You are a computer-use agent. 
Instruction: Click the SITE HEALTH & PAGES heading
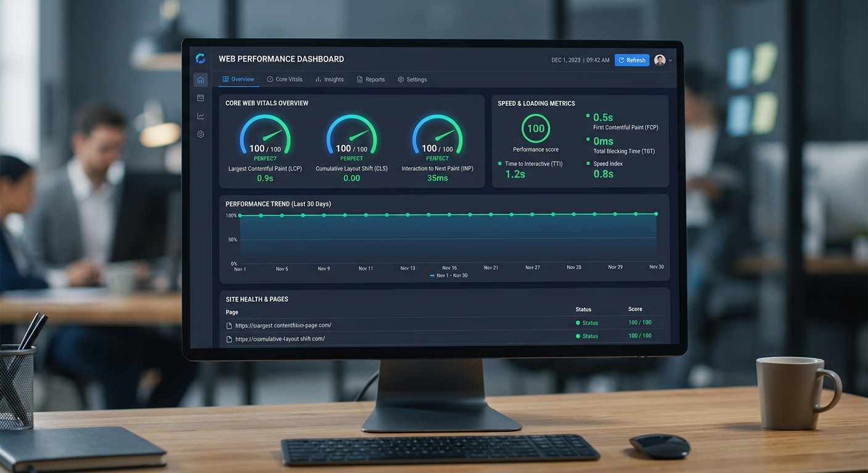coord(257,299)
